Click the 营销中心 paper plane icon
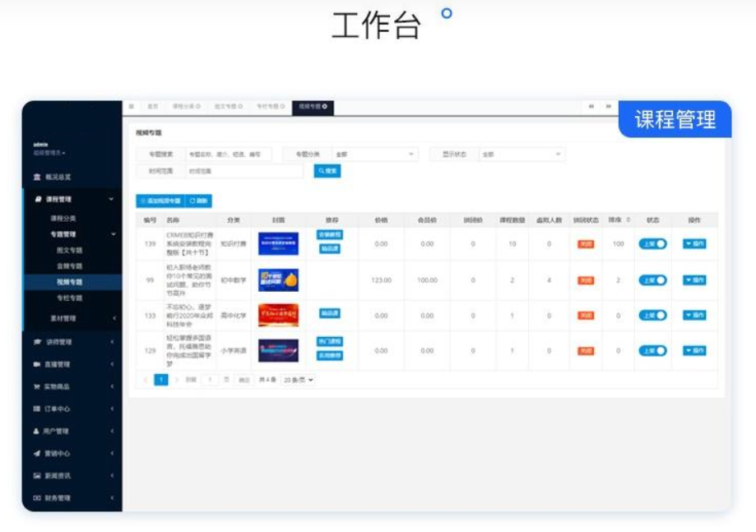The width and height of the screenshot is (756, 532). (x=37, y=453)
